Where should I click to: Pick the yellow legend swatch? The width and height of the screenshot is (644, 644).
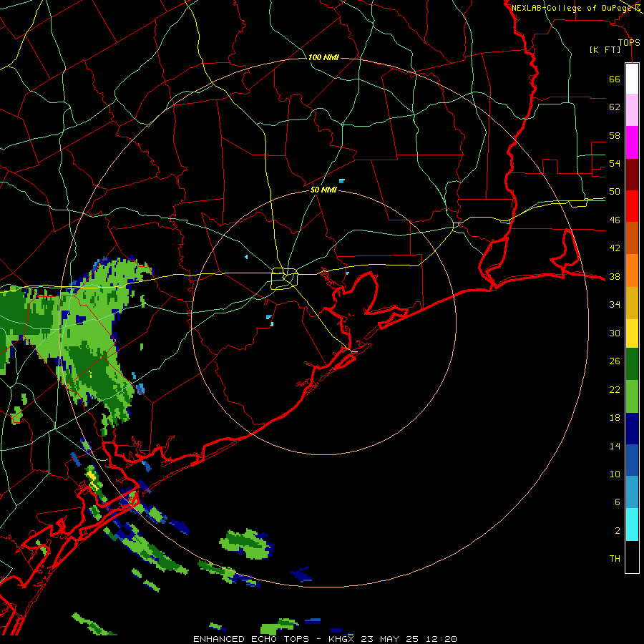632,333
